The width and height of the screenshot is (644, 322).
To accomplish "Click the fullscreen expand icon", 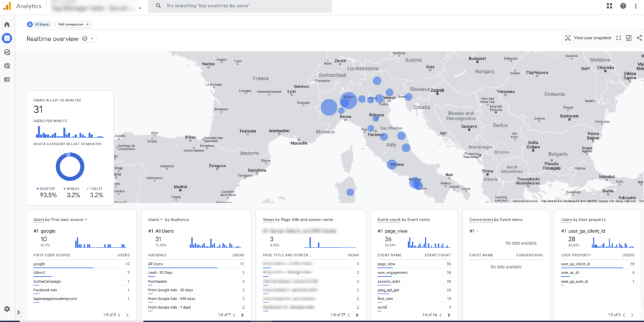I will click(619, 38).
